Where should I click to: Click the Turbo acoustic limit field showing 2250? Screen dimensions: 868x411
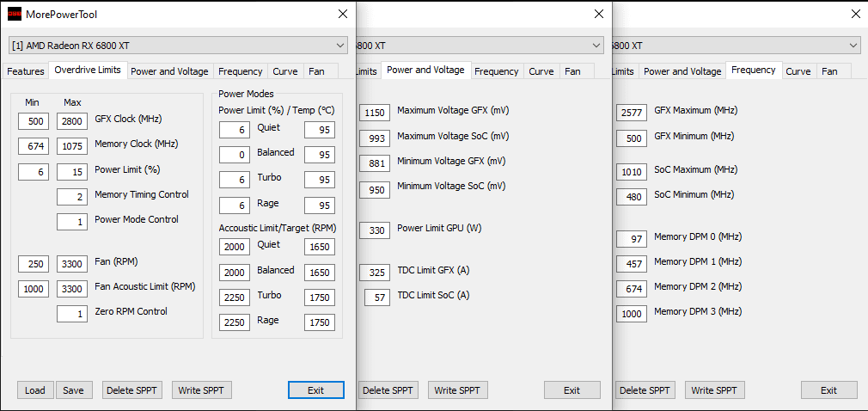(235, 298)
